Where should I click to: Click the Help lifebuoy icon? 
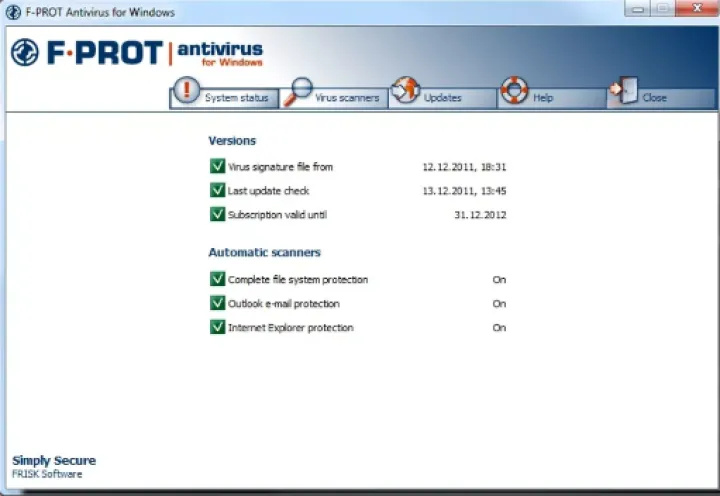[515, 91]
